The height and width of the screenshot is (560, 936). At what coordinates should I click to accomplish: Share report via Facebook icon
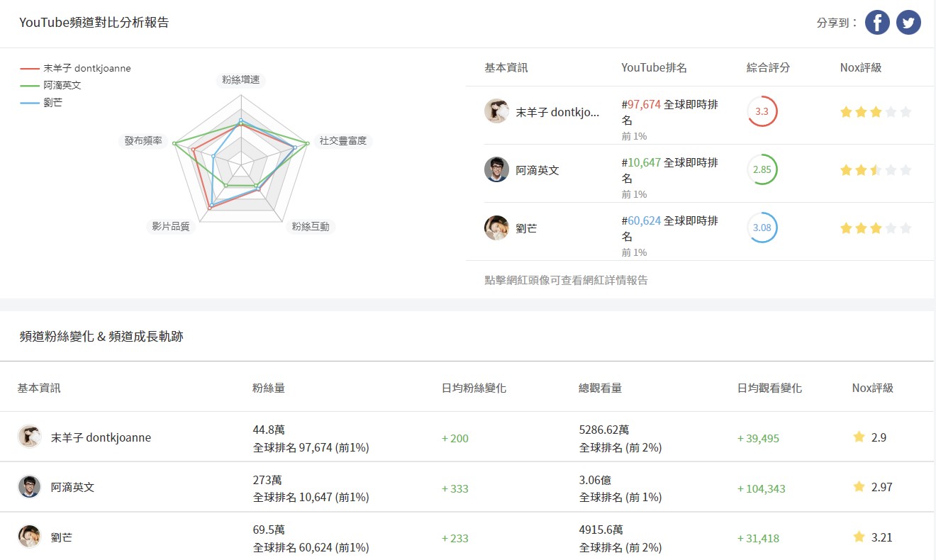877,23
